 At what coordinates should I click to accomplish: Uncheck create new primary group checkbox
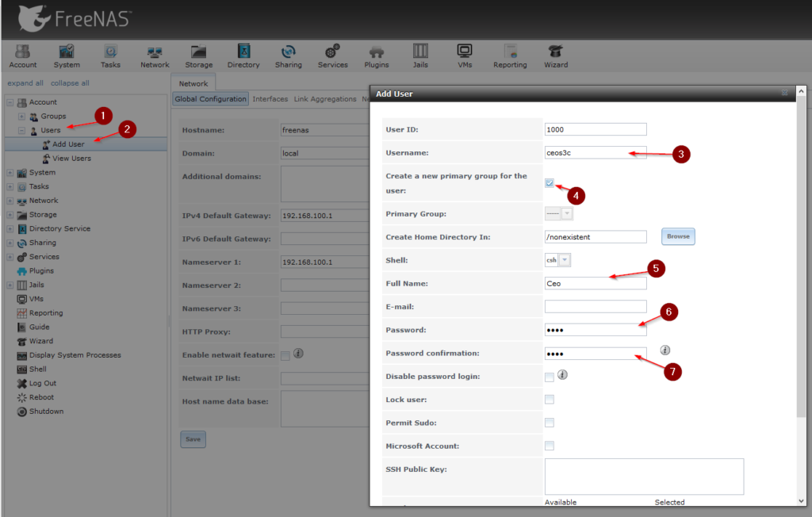550,183
